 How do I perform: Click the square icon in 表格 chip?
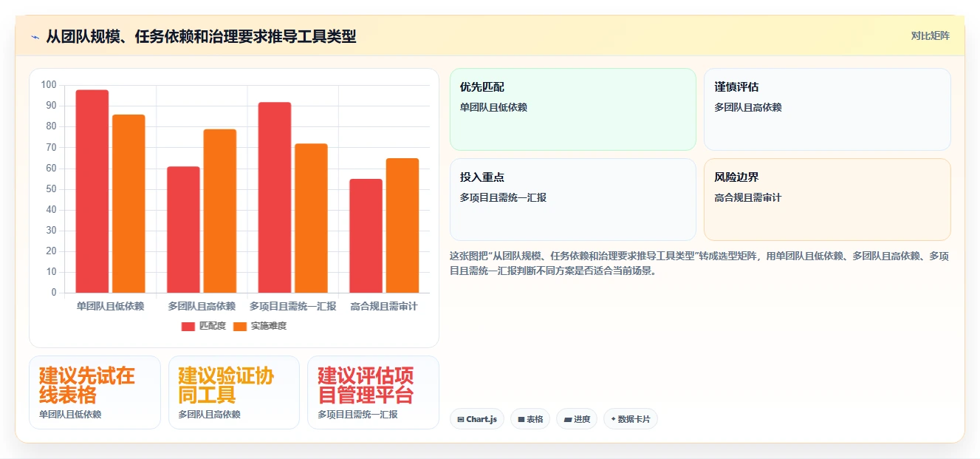521,420
